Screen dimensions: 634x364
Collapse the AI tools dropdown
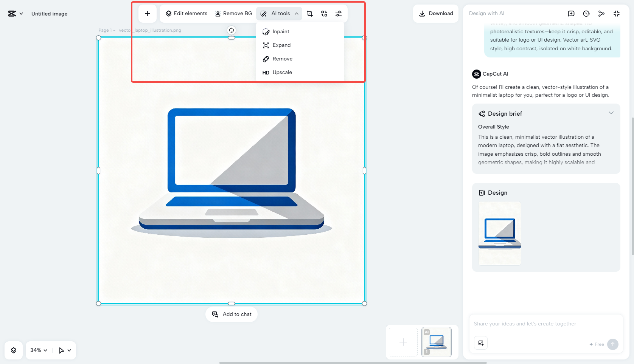pyautogui.click(x=297, y=13)
